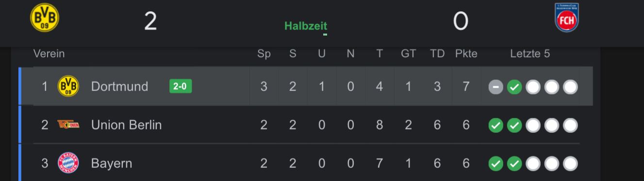
Task: Click Dortmund's grey draw icon in Letzte 5
Action: click(495, 87)
